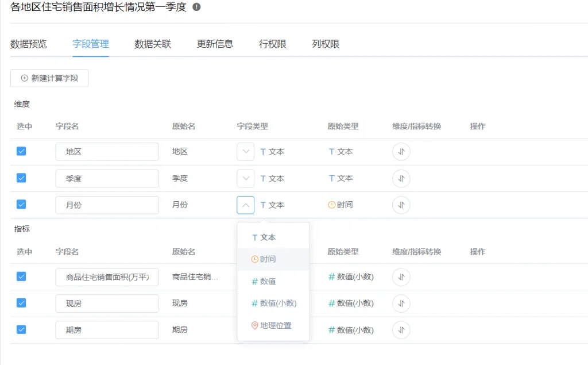Click convert icon for 现房 row

[x=401, y=303]
